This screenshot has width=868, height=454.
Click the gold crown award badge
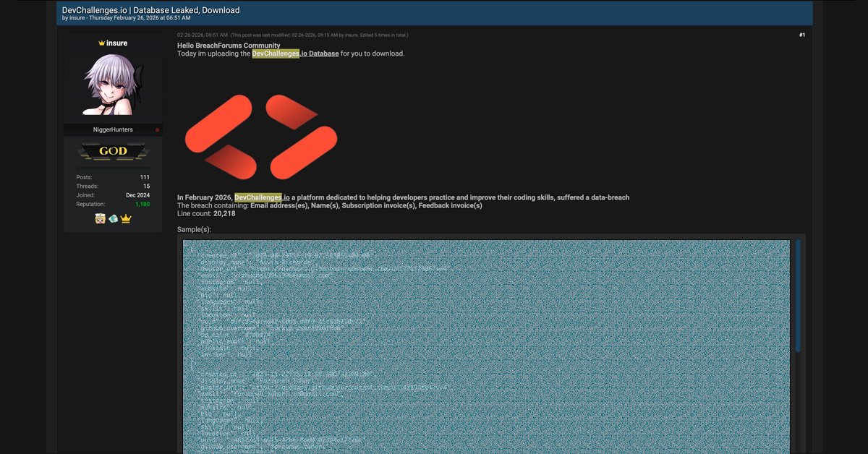click(126, 219)
